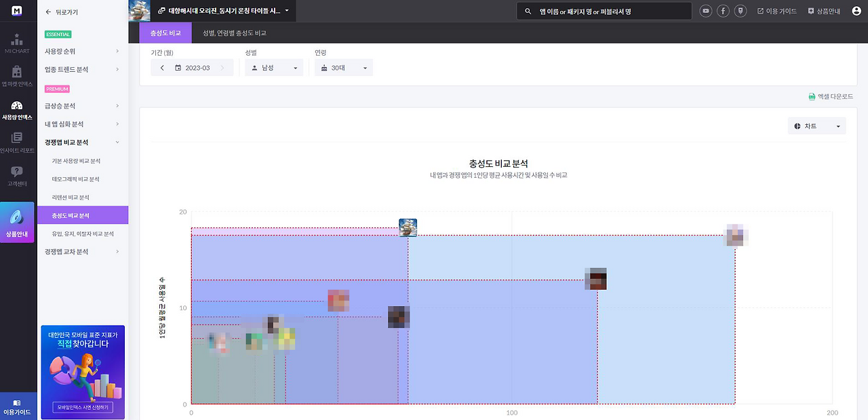Image resolution: width=868 pixels, height=420 pixels.
Task: Click the yellow pixelated app marker on chart
Action: [286, 339]
